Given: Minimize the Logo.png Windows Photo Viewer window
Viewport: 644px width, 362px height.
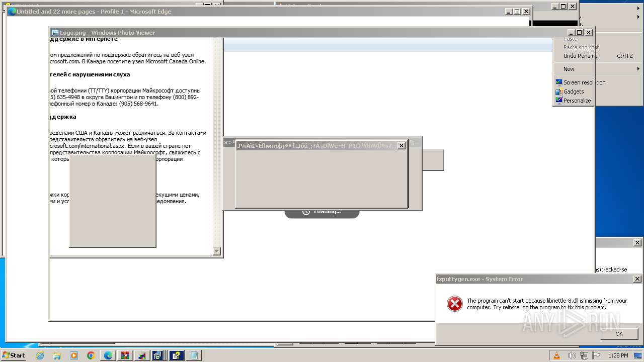Looking at the screenshot, I should click(571, 33).
